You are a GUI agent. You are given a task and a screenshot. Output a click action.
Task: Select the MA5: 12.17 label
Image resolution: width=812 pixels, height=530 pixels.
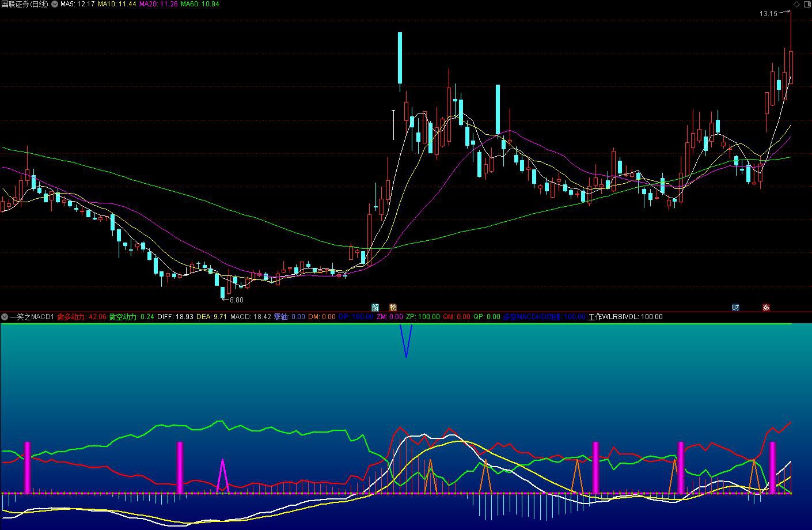click(x=78, y=4)
